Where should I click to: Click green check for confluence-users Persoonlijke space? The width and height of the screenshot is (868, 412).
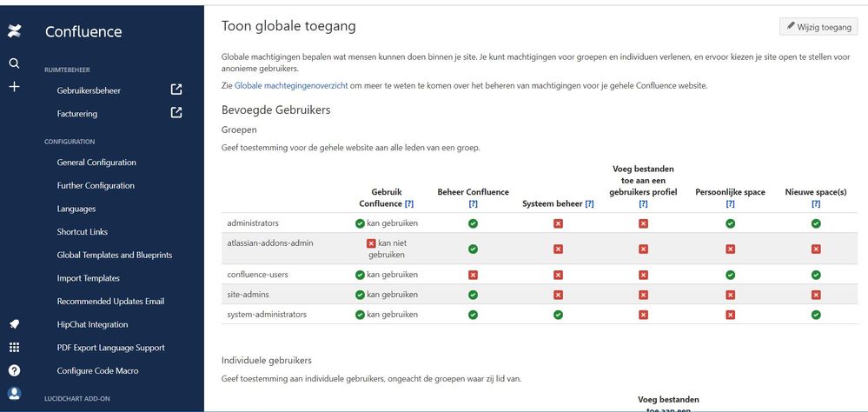(x=730, y=275)
